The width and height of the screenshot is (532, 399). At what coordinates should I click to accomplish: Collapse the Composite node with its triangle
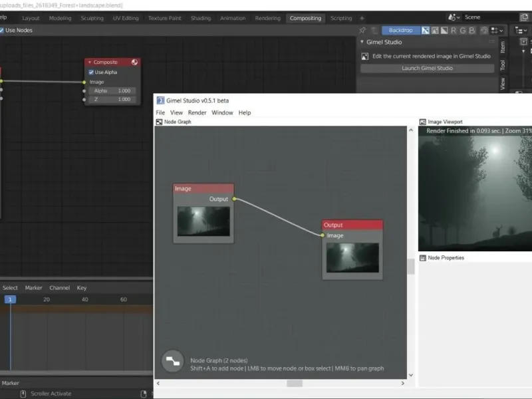[x=90, y=63]
